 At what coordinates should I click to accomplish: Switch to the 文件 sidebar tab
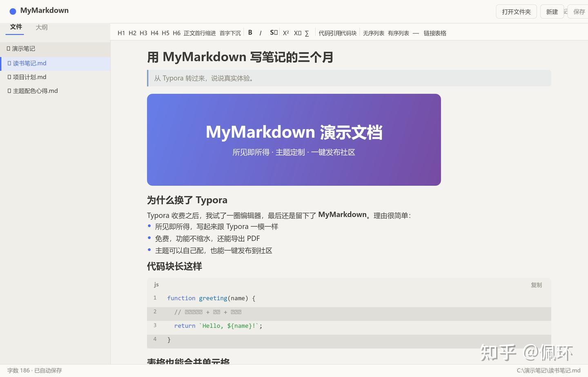16,27
